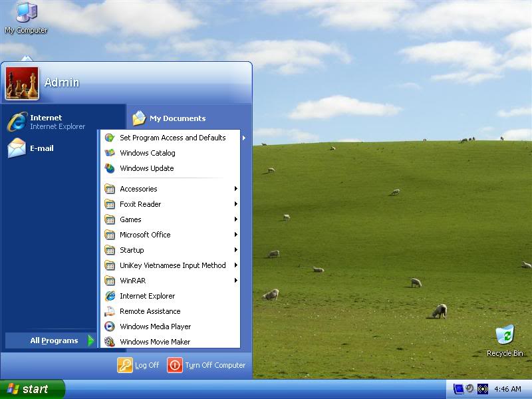The image size is (532, 399).
Task: Launch Windows Media Player entry
Action: [x=170, y=327]
